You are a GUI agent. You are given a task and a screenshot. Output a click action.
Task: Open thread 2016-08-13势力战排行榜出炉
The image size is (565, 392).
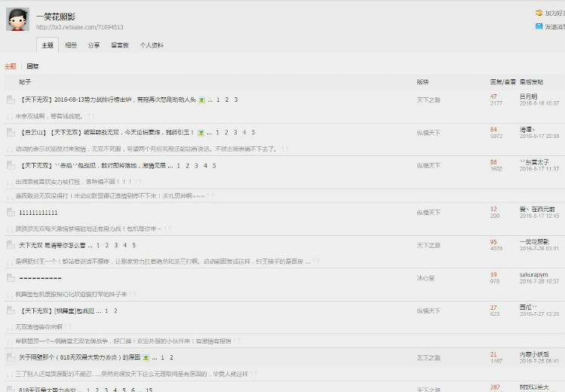coord(108,100)
